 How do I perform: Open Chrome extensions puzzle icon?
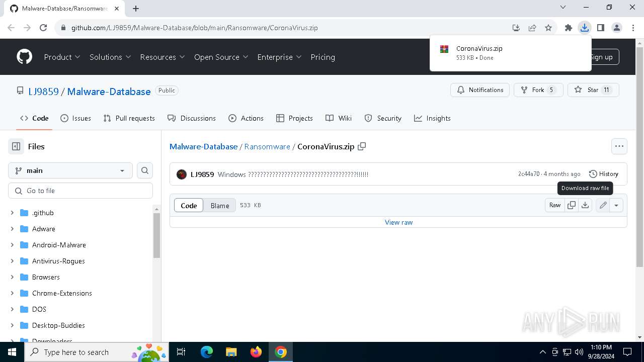coord(569,28)
